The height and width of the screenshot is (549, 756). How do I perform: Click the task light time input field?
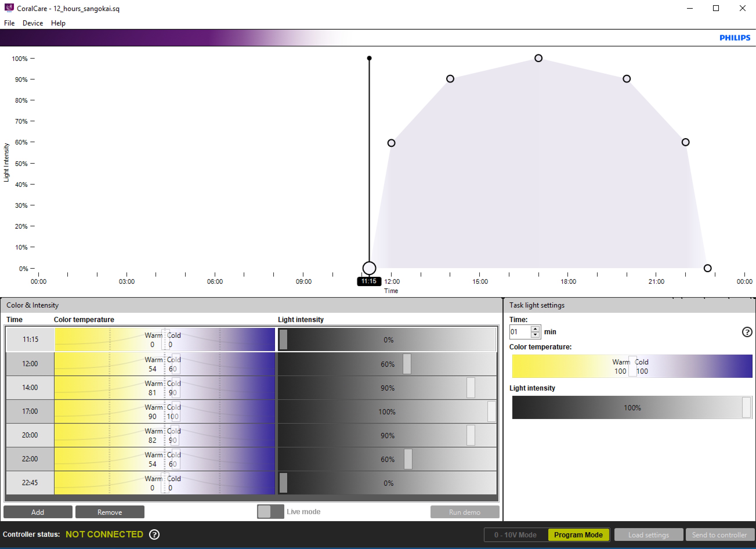tap(519, 332)
